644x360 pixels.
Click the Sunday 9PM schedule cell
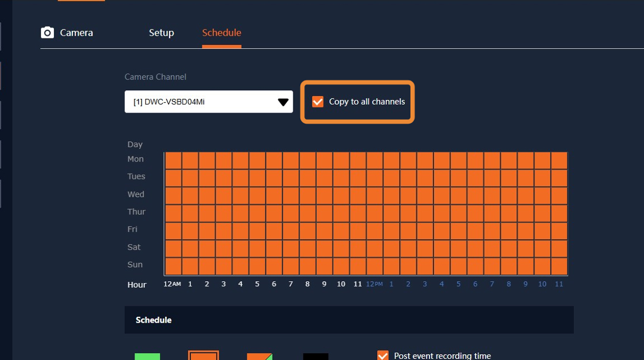[526, 266]
